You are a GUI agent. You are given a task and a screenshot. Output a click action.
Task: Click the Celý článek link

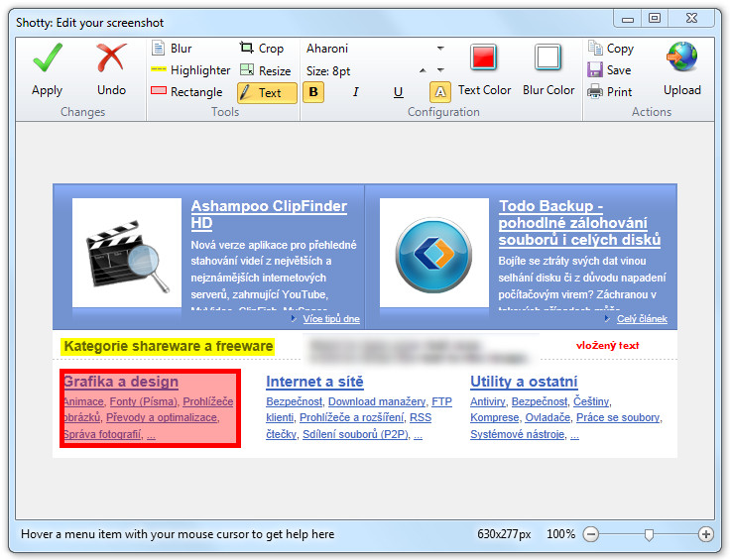point(642,318)
